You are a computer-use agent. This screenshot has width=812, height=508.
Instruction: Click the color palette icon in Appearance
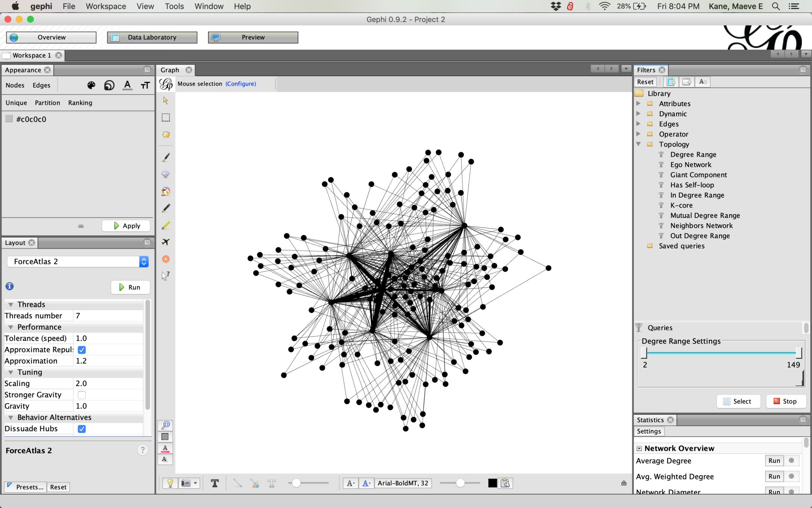(x=91, y=85)
